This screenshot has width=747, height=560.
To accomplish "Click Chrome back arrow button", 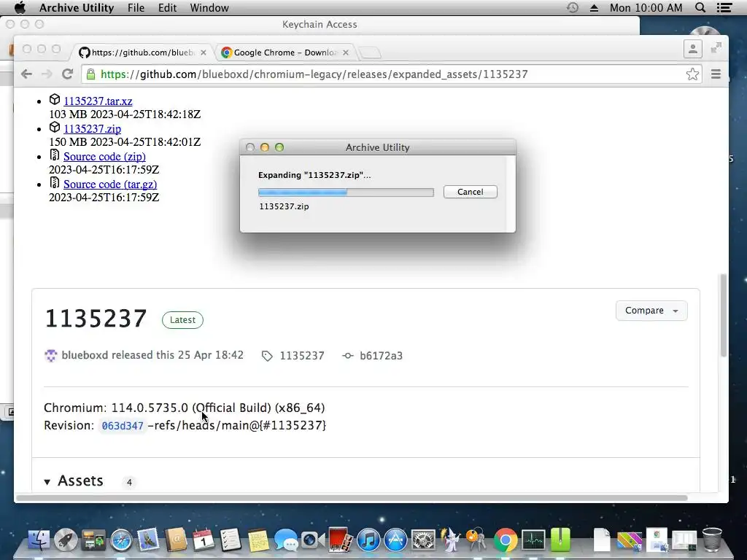I will tap(27, 74).
